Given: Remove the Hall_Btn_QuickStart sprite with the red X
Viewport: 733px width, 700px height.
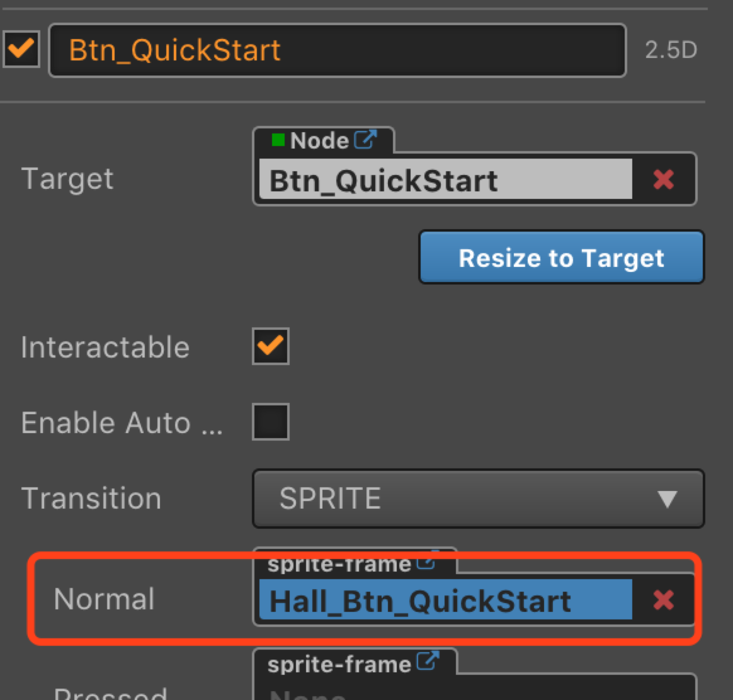Looking at the screenshot, I should [663, 600].
